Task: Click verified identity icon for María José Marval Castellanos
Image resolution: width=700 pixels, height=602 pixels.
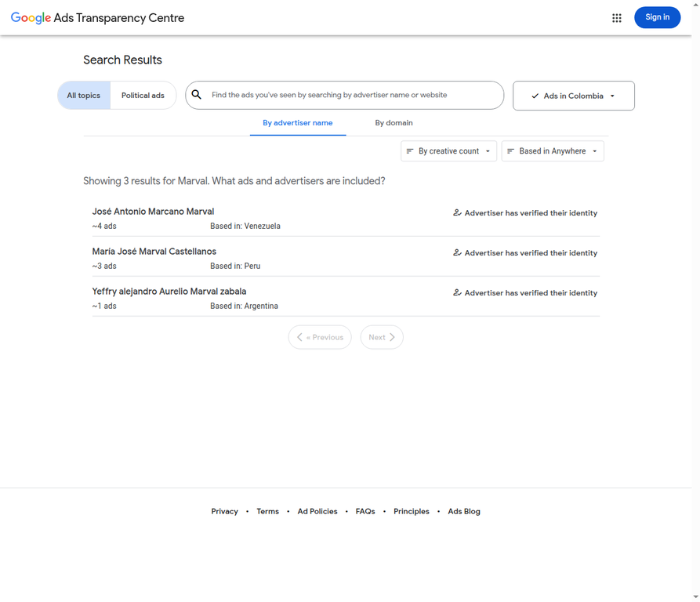Action: point(457,252)
